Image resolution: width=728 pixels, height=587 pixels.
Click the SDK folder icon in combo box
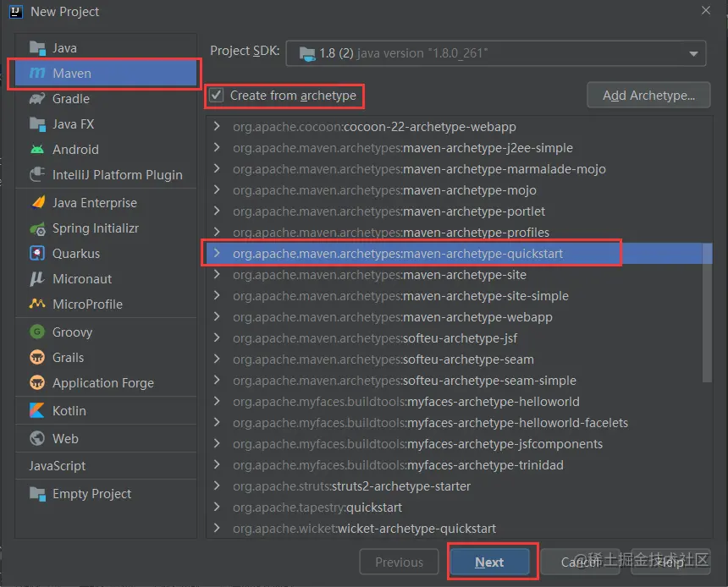[307, 53]
